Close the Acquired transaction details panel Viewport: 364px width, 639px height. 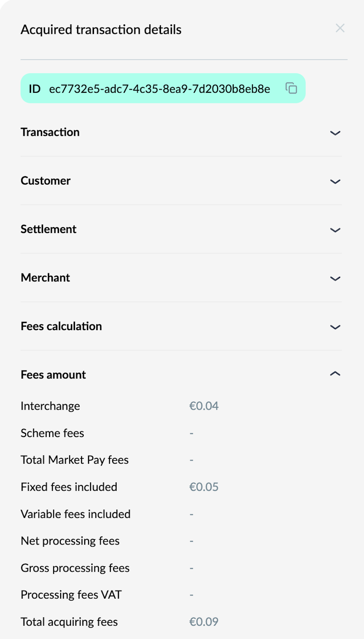point(340,28)
